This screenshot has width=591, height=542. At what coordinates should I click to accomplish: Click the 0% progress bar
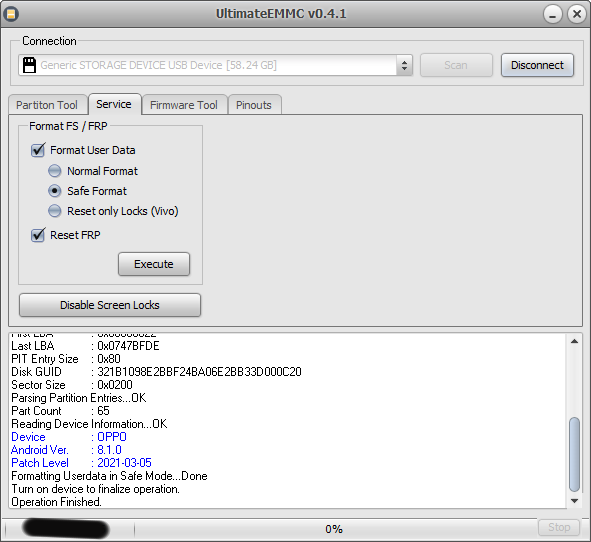coord(334,529)
